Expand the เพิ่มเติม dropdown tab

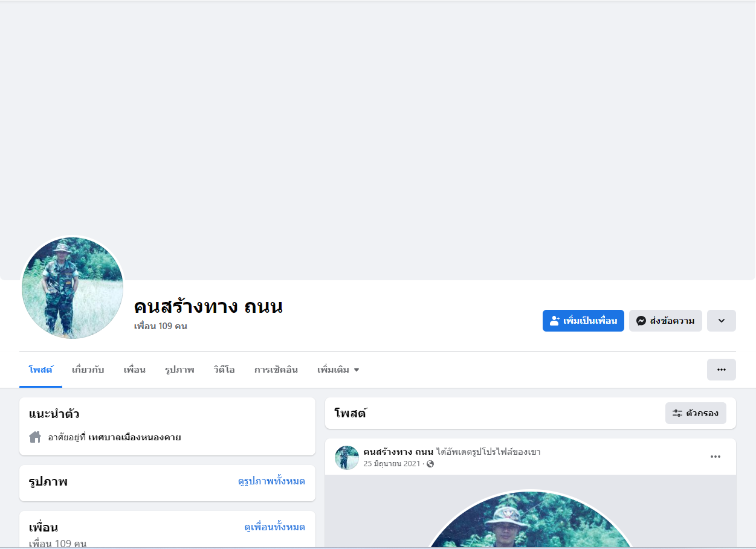click(338, 370)
